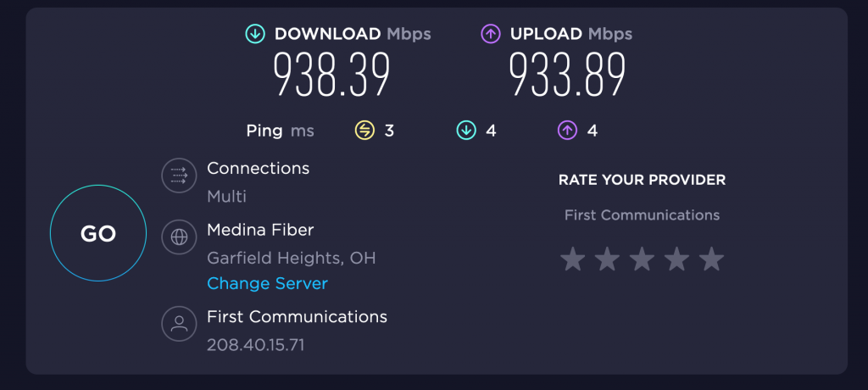Click the purple upload ping icon
The width and height of the screenshot is (868, 390).
point(567,131)
